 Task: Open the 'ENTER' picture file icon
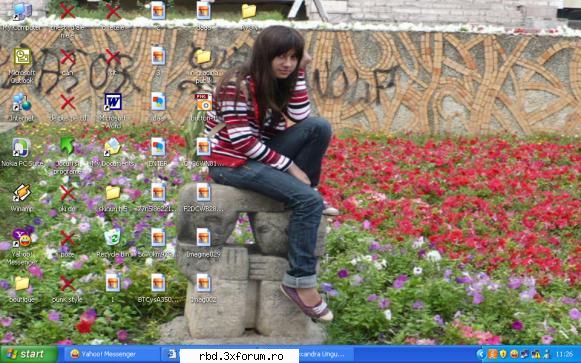pyautogui.click(x=158, y=147)
